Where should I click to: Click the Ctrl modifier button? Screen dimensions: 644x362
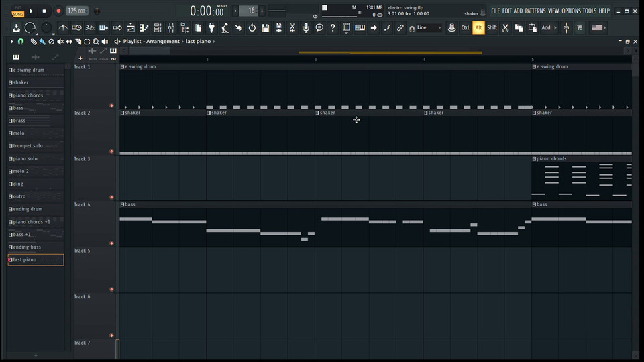click(x=465, y=28)
